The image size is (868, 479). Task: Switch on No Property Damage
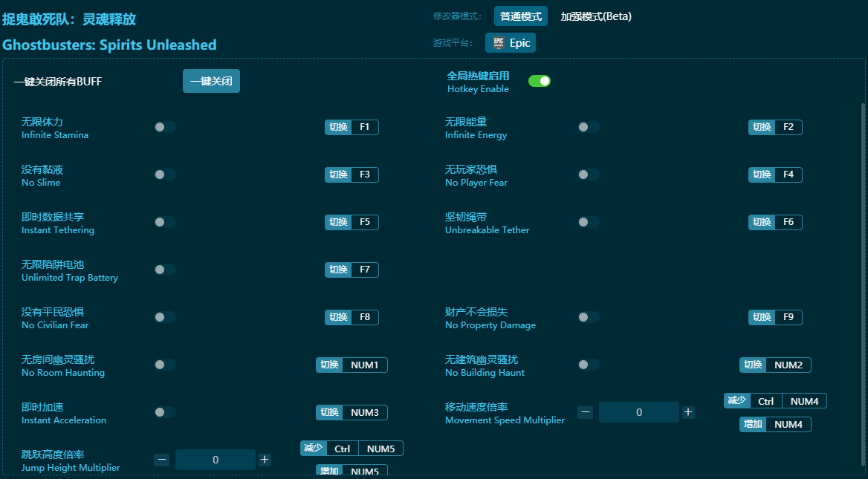589,317
